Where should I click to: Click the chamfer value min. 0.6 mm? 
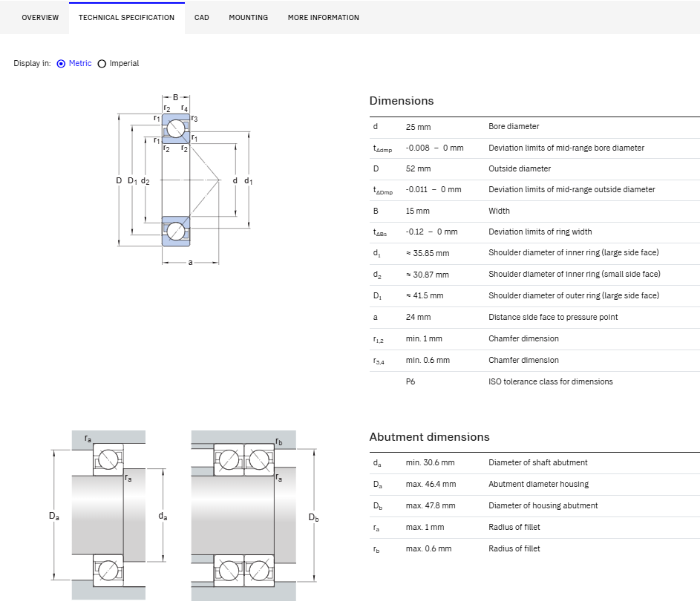coord(428,360)
